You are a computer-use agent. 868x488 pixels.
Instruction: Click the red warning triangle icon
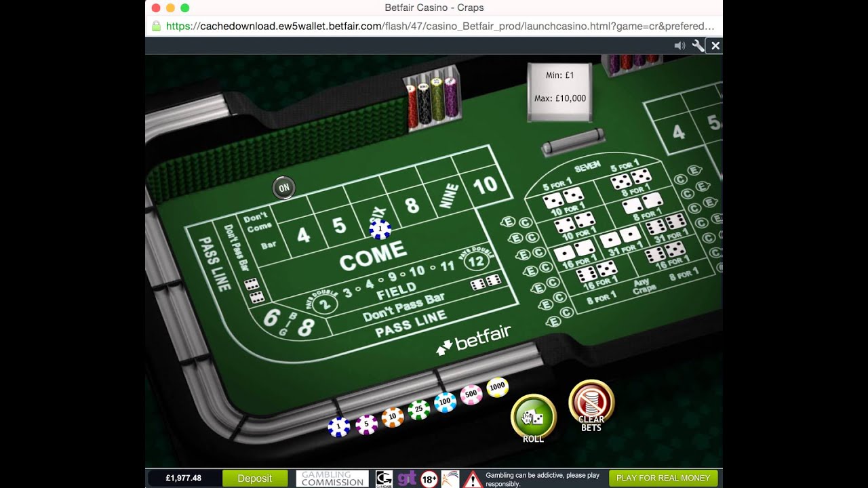point(473,479)
